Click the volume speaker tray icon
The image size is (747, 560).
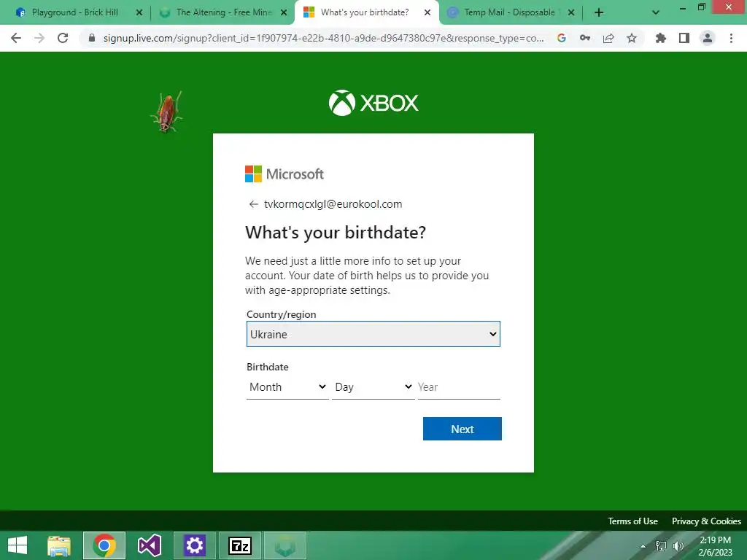(x=678, y=546)
